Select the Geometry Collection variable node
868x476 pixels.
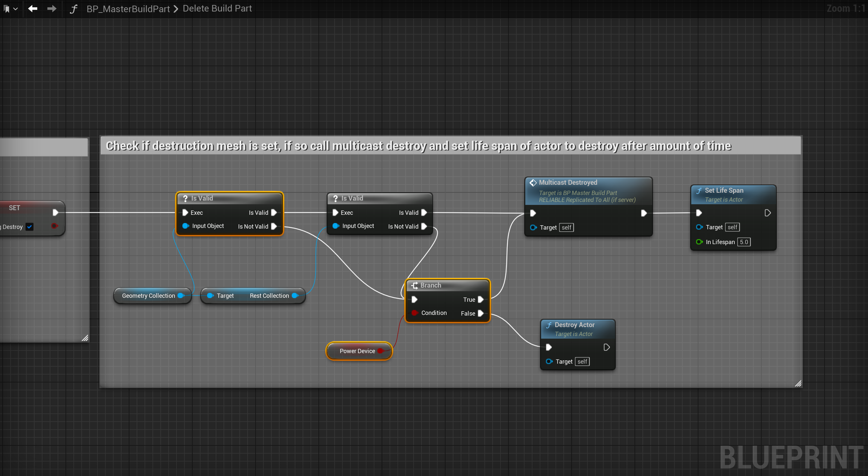148,295
